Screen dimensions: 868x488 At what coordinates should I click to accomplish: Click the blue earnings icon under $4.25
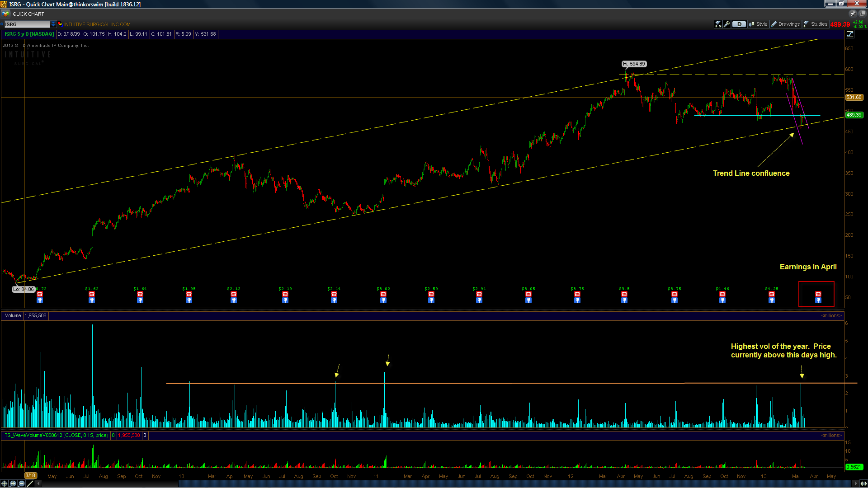point(772,300)
